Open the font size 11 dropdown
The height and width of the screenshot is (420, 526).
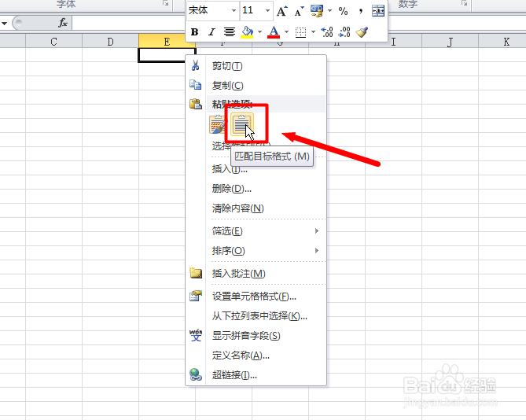coord(267,11)
